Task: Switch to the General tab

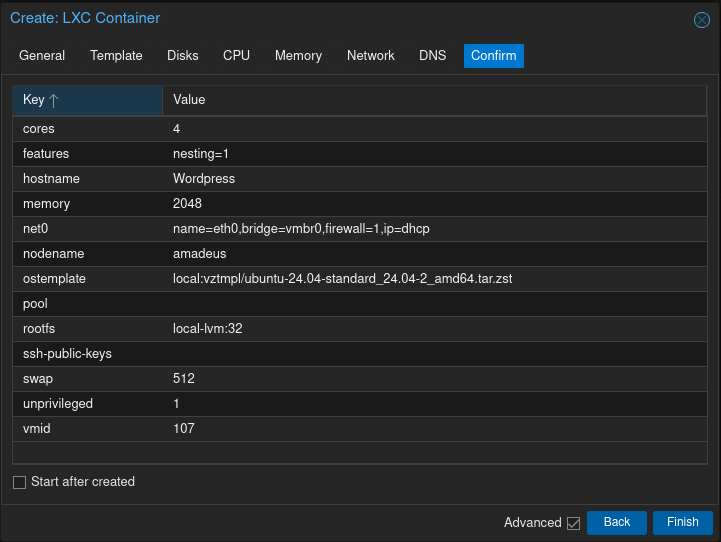Action: click(x=42, y=56)
